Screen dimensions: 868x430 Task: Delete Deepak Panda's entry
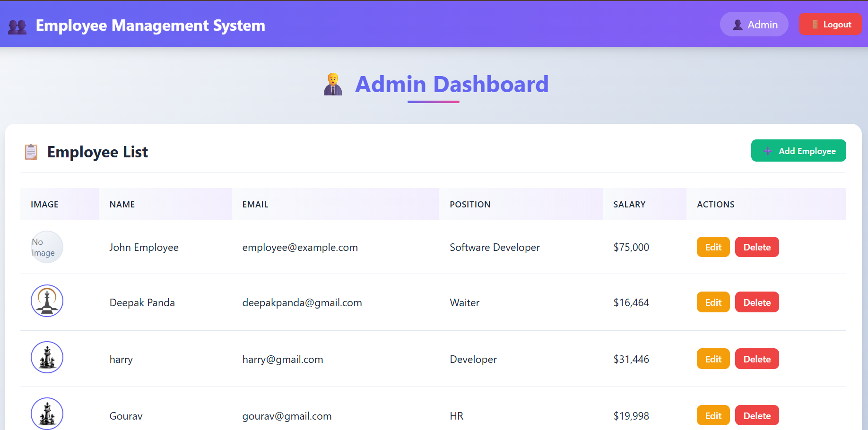coord(756,302)
